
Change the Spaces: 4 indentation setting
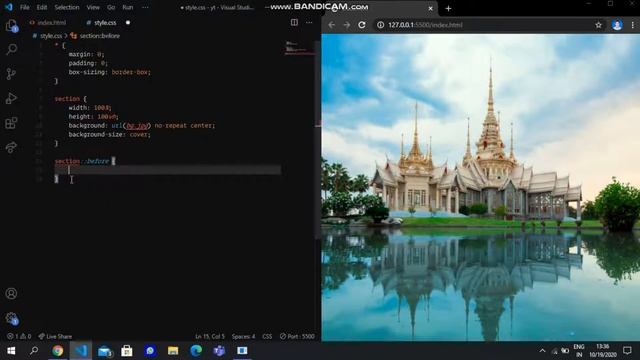[x=243, y=336]
